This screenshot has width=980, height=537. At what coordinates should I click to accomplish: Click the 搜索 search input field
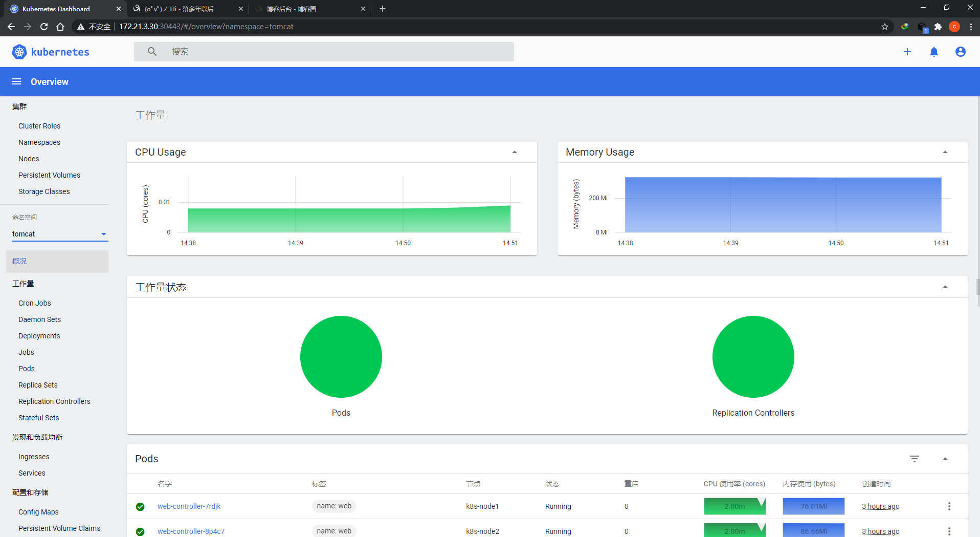point(324,52)
